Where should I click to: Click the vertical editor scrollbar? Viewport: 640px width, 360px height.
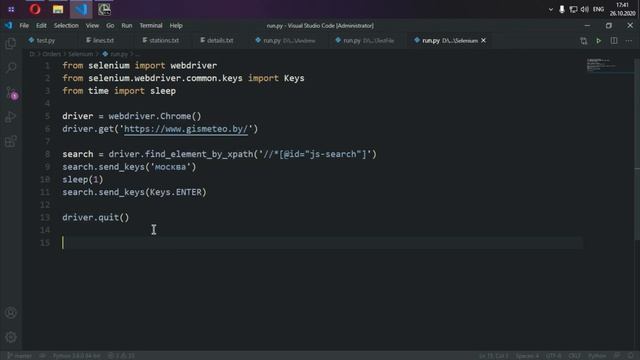tap(637, 149)
